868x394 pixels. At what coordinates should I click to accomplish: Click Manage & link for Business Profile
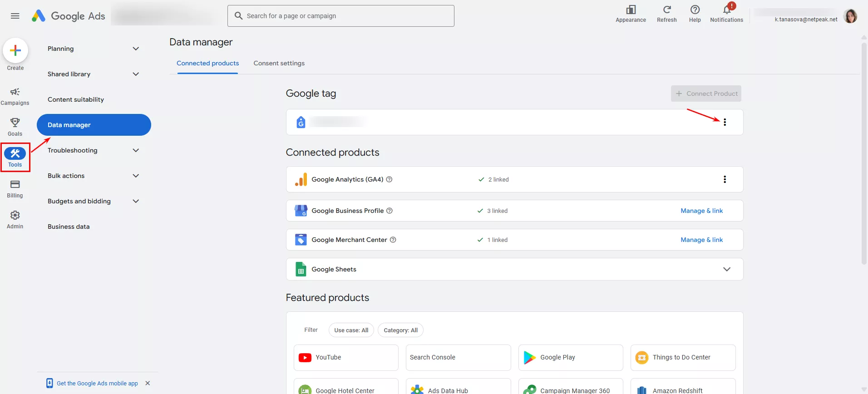702,211
